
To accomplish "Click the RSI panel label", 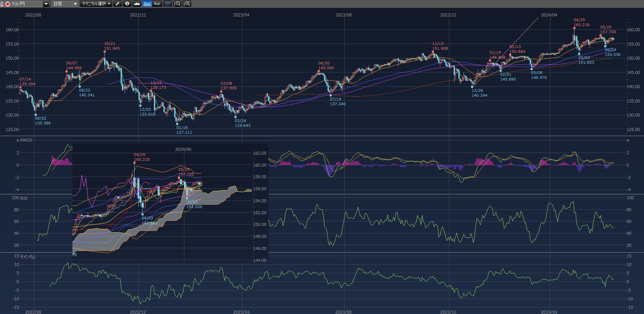I will pos(24,198).
